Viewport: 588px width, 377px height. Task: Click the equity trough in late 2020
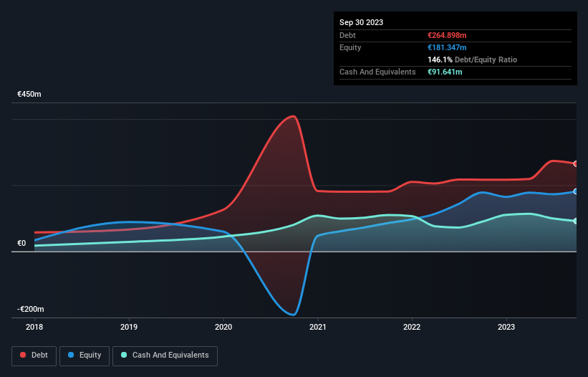pyautogui.click(x=293, y=314)
